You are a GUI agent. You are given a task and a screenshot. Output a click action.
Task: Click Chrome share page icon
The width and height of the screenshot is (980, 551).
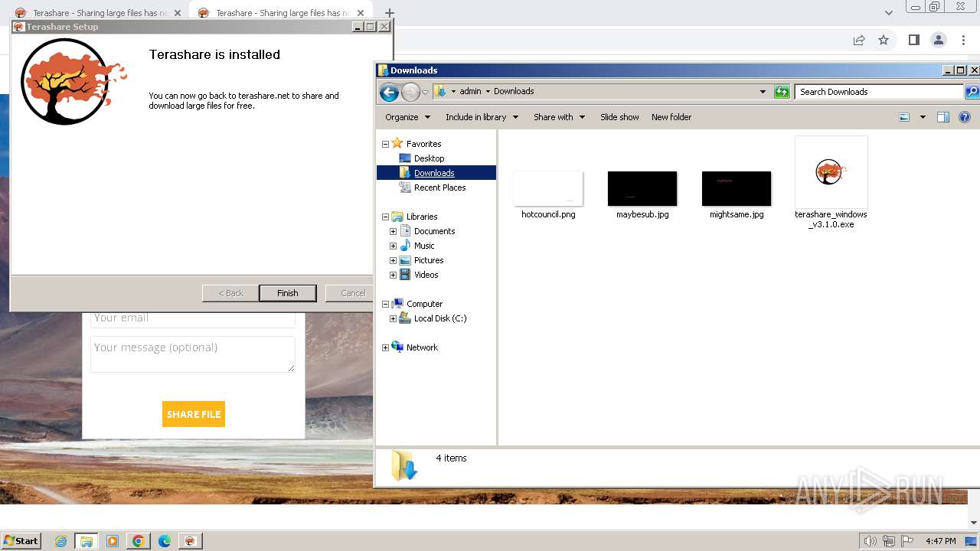click(x=859, y=40)
